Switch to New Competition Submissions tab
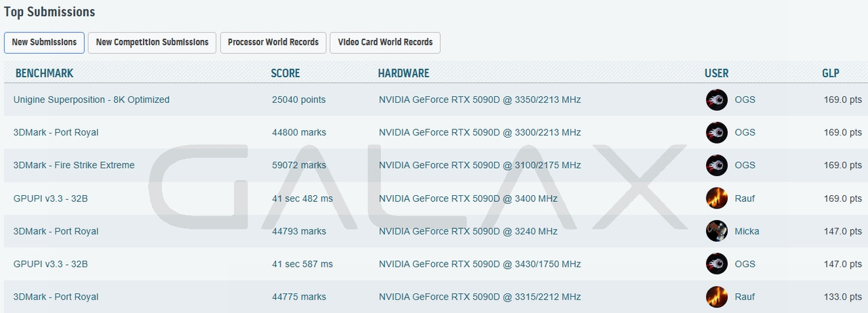Viewport: 868px width, 313px height. 153,43
